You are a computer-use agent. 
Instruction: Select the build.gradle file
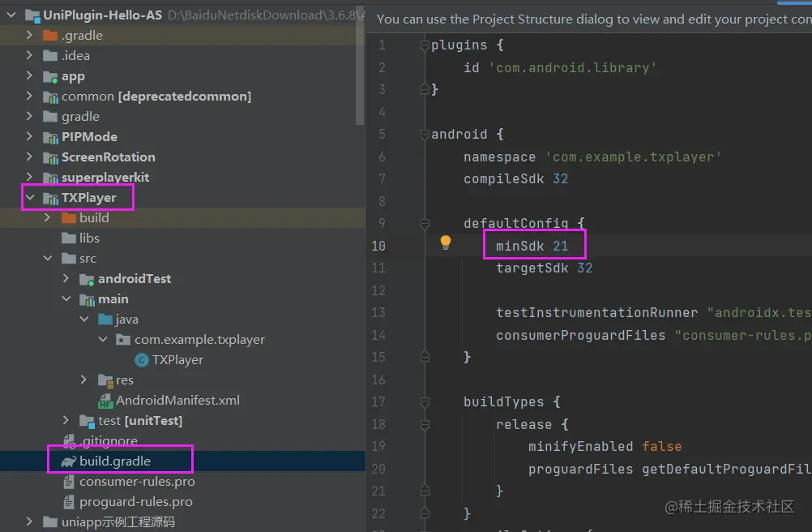tap(115, 461)
